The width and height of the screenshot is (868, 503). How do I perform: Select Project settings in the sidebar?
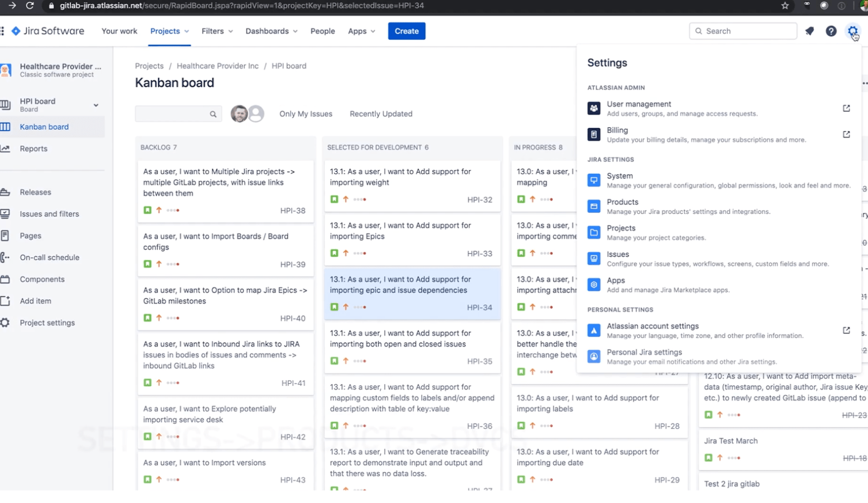[x=47, y=323]
